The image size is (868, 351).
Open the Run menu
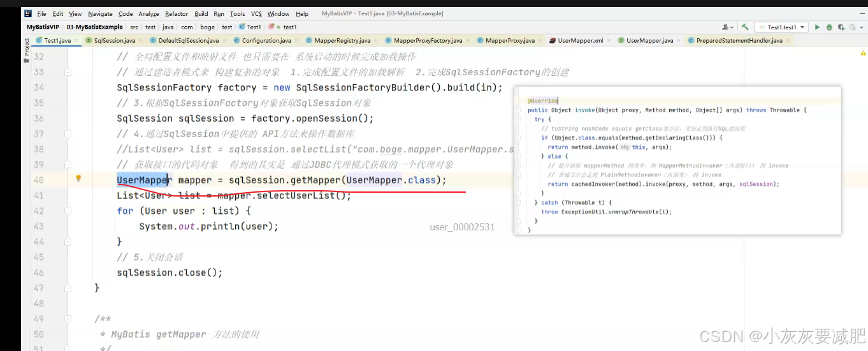coord(219,13)
